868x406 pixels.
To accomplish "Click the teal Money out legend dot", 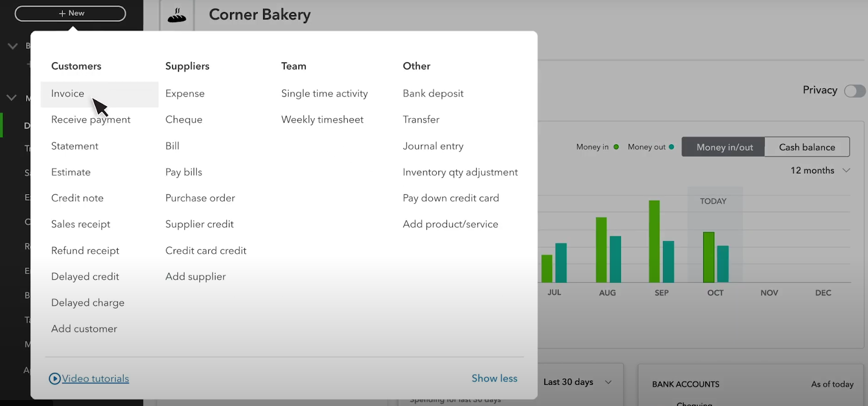I will [x=671, y=146].
